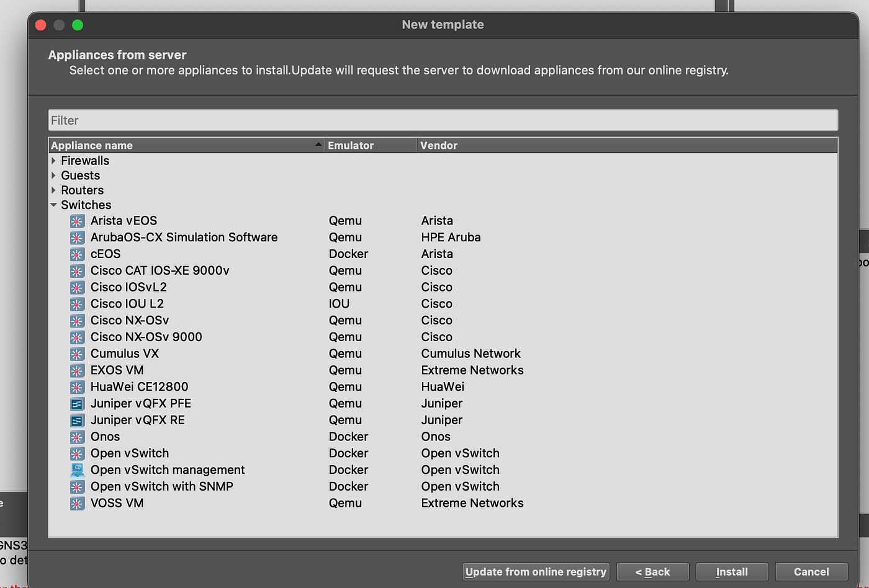
Task: Click the ArubaOS-CX Simulation Software icon
Action: [77, 238]
